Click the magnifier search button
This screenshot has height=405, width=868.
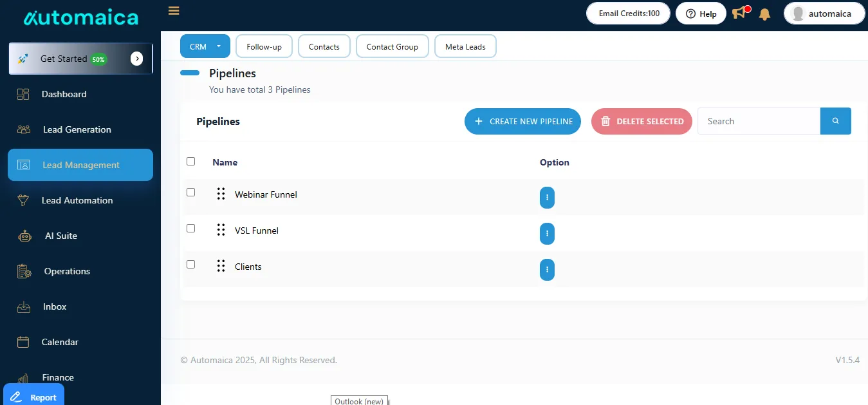pyautogui.click(x=835, y=121)
